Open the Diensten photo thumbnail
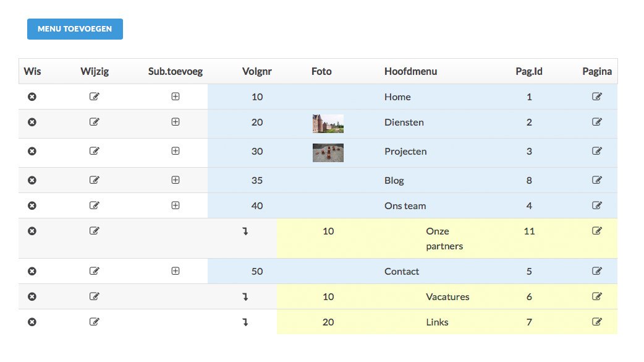Screen dimensions: 644x362 tap(328, 124)
